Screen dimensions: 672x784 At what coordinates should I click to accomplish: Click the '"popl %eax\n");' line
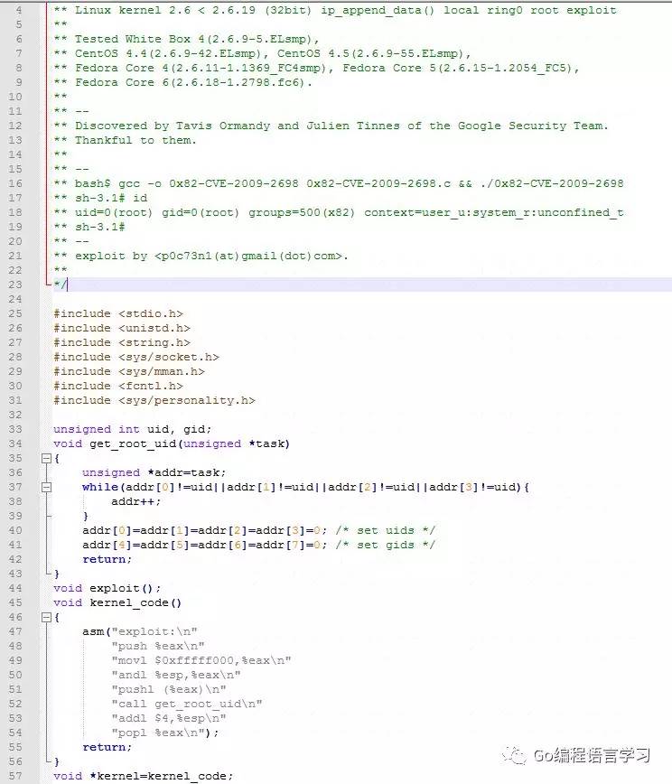(165, 733)
